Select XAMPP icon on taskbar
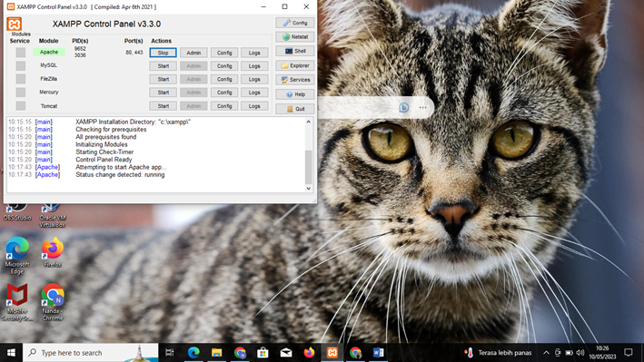The height and width of the screenshot is (362, 644). coord(332,353)
